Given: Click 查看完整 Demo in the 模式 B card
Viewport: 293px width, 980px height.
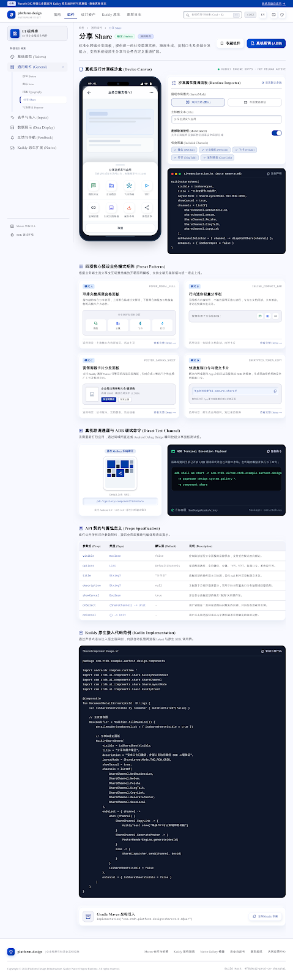Looking at the screenshot, I should tap(270, 343).
